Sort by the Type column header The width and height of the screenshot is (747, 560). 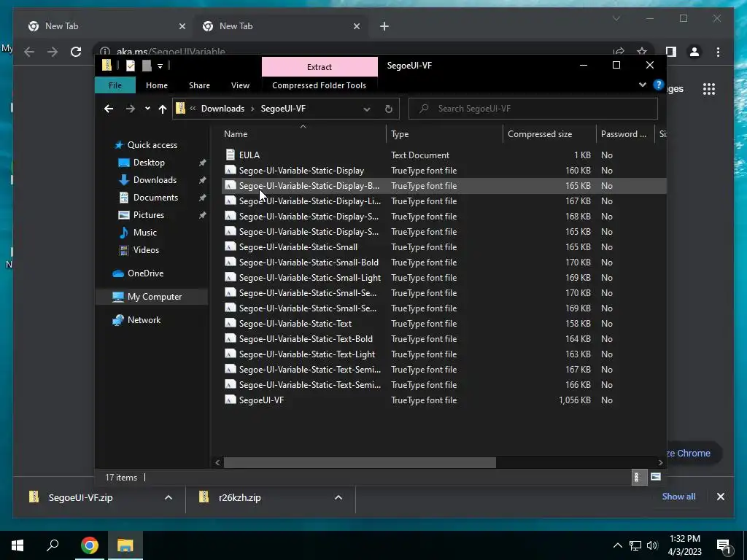(444, 134)
